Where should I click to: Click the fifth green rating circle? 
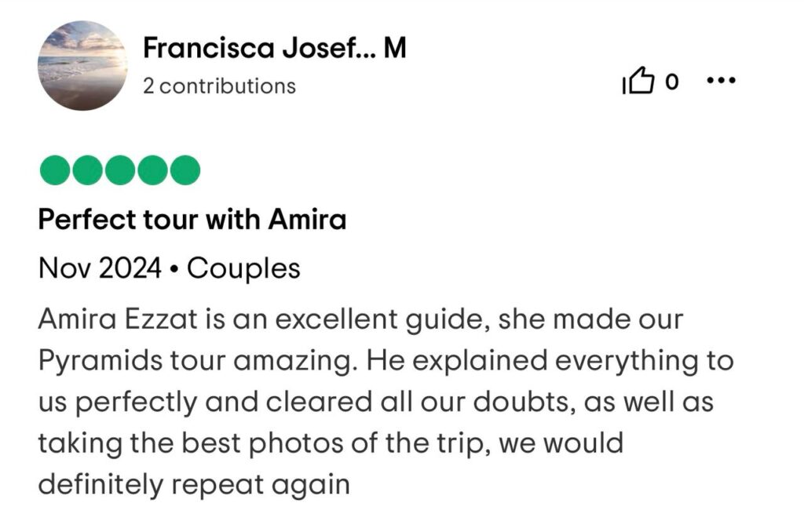tap(185, 169)
